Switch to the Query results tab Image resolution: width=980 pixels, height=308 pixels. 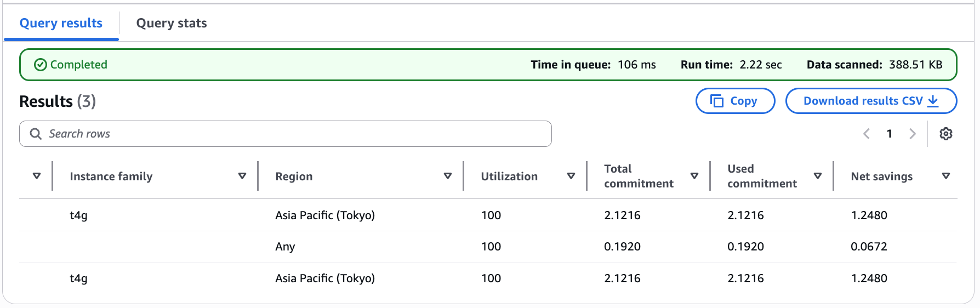[61, 23]
